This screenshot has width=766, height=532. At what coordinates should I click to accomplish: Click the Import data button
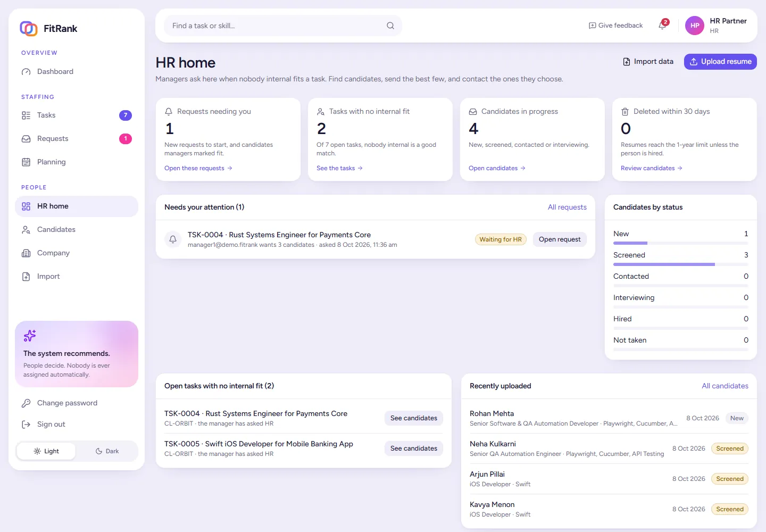point(648,62)
